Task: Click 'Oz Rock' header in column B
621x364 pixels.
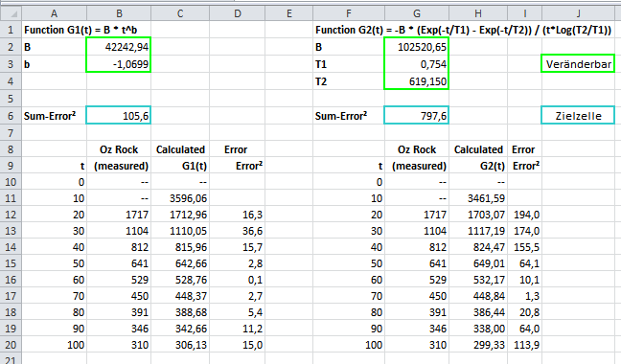Action: (x=119, y=149)
